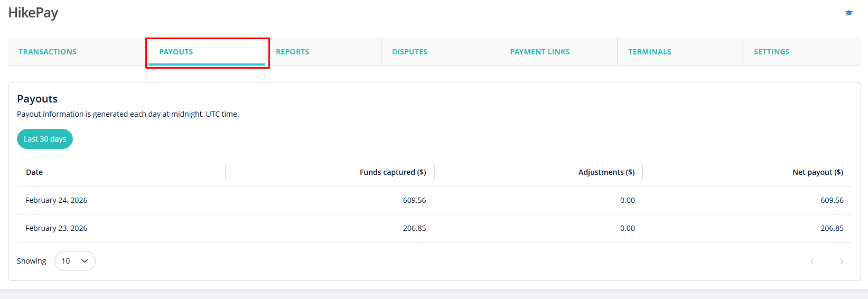Select the February 24, 2026 payout row

tap(57, 200)
